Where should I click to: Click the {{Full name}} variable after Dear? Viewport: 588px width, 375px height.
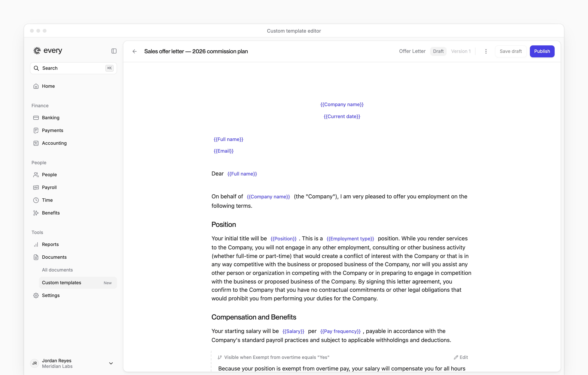point(242,174)
